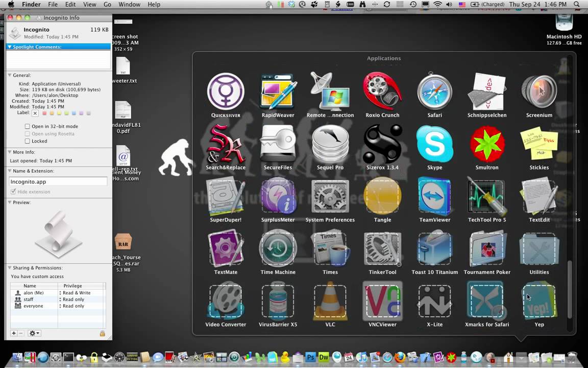Open Sequel Pro

click(x=330, y=144)
